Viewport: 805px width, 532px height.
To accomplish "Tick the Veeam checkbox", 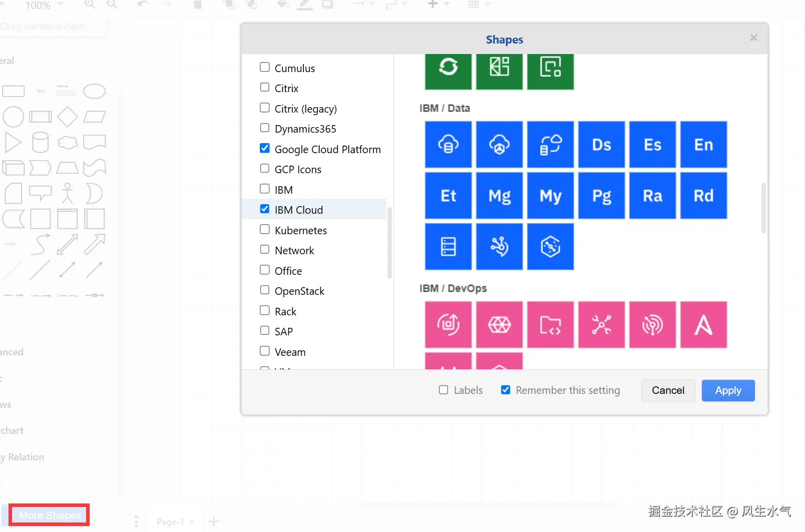I will 265,351.
